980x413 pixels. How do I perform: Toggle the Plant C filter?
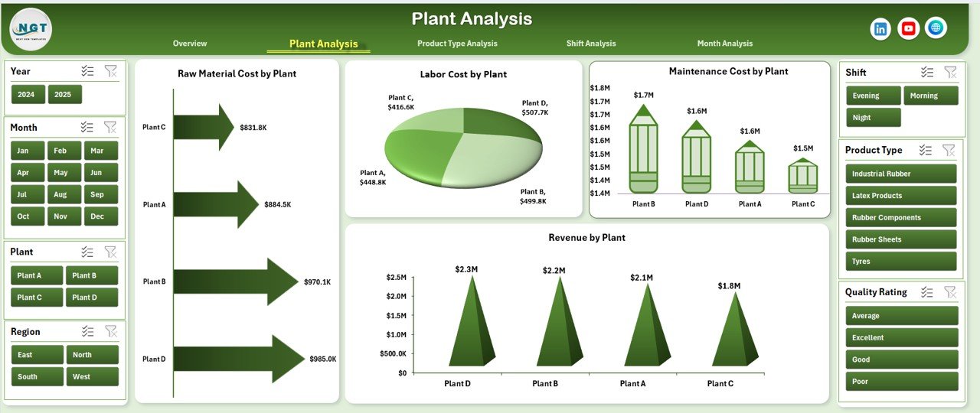(x=30, y=298)
